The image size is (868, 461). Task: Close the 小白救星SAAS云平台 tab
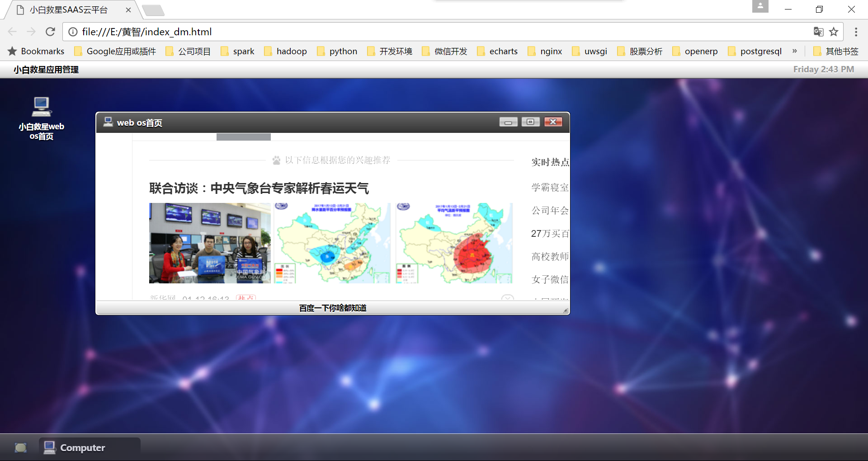(x=128, y=10)
